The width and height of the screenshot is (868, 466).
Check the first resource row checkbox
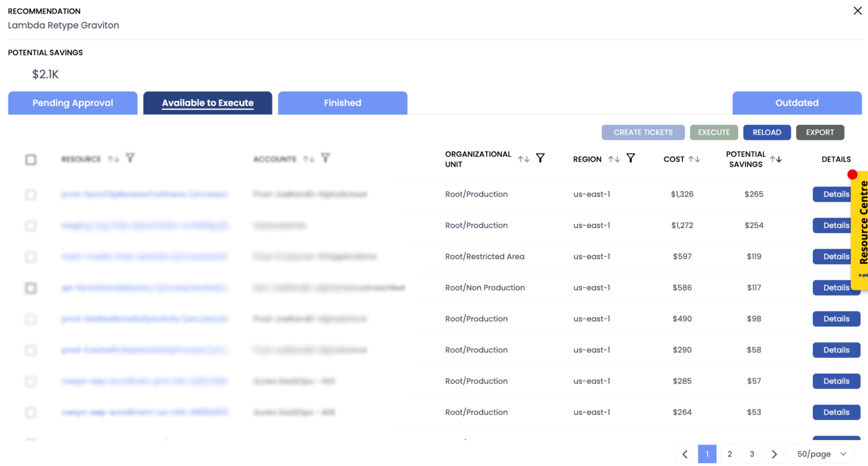click(x=31, y=195)
